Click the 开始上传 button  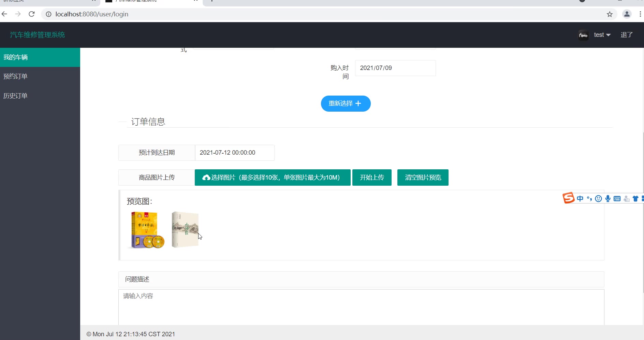(372, 178)
